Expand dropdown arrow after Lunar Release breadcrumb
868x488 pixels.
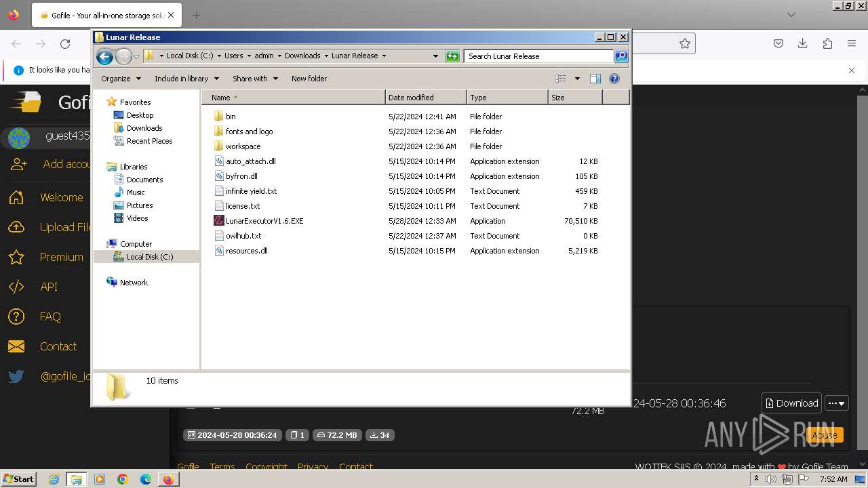[x=384, y=56]
